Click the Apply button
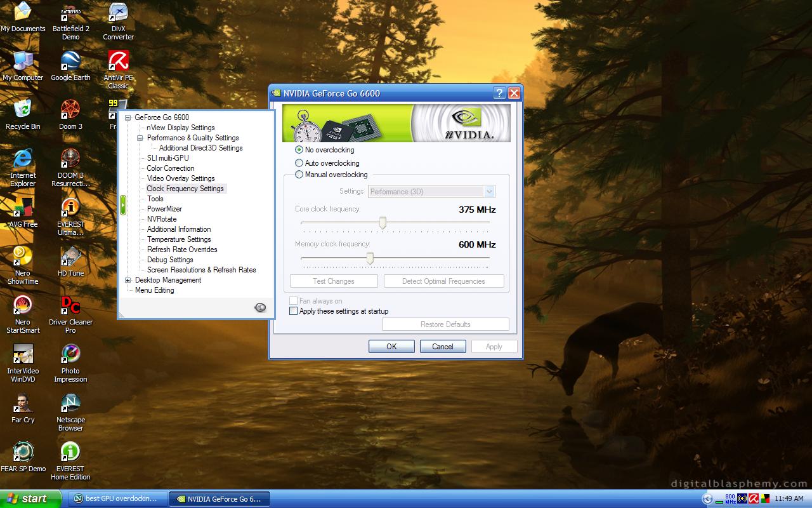The width and height of the screenshot is (812, 508). (494, 346)
